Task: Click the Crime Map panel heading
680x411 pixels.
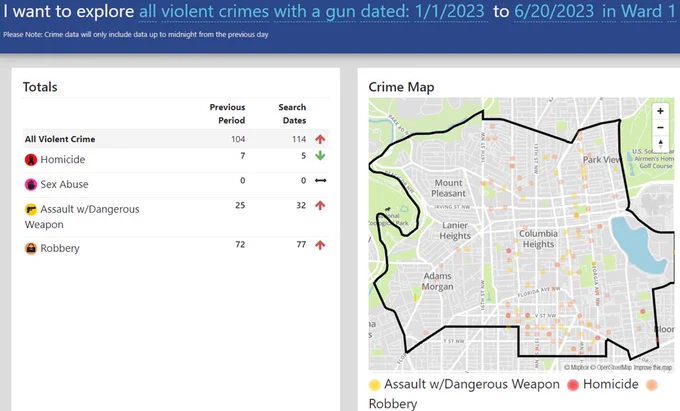Action: pos(401,87)
